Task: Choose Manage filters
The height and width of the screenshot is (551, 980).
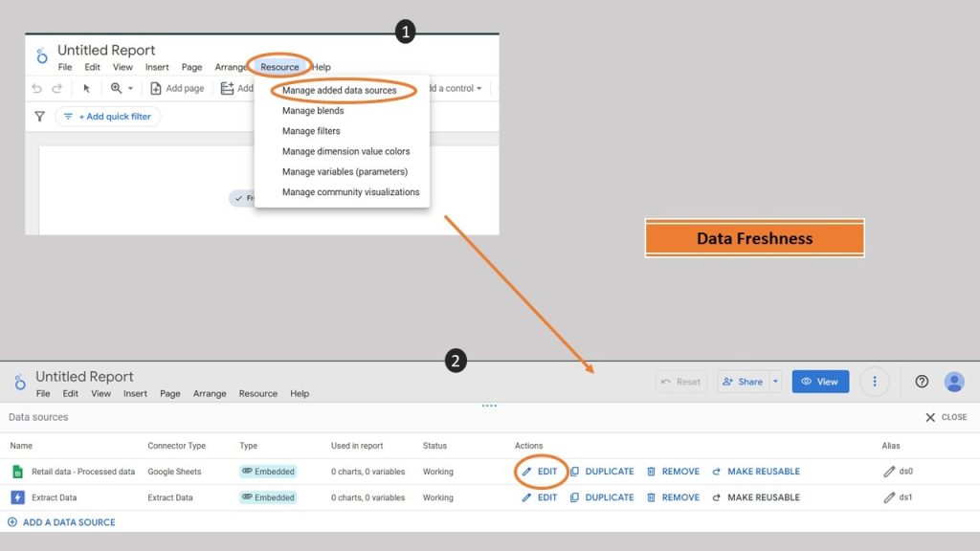Action: [311, 130]
